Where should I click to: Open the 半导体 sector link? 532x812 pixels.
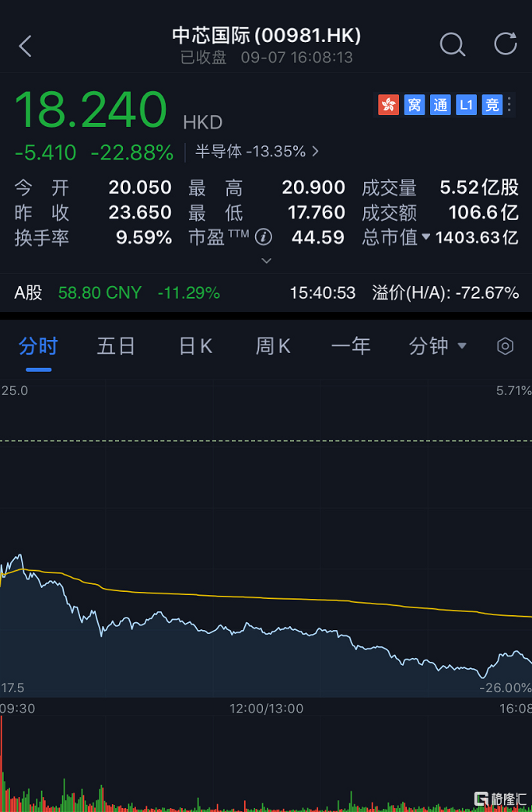(257, 152)
